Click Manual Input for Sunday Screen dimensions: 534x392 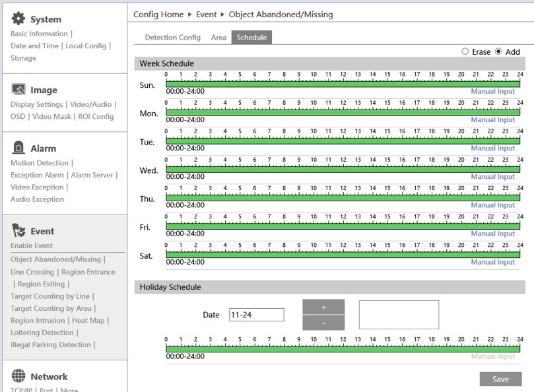tap(492, 92)
